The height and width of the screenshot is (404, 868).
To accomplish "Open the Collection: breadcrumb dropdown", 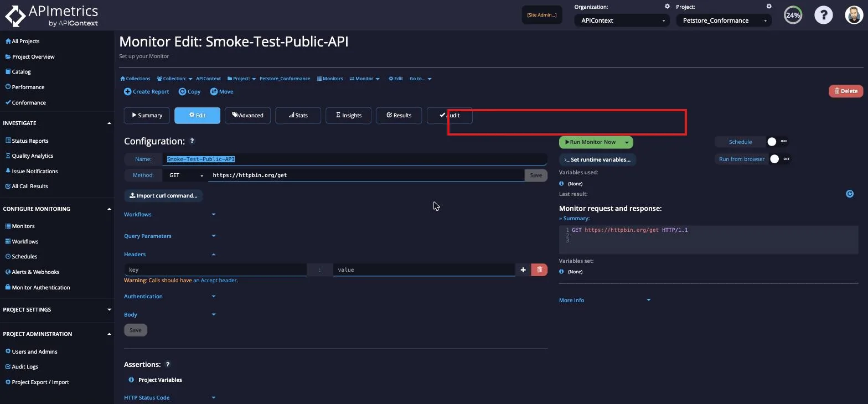I will coord(174,79).
